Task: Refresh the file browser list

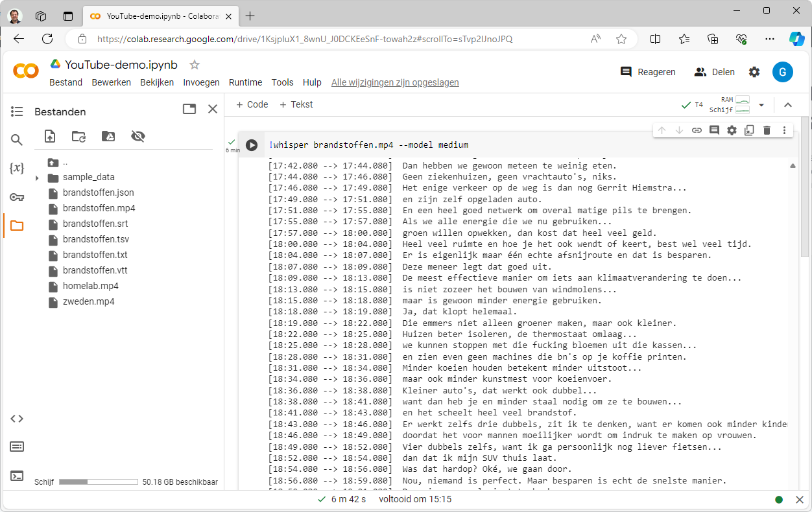Action: (x=78, y=136)
